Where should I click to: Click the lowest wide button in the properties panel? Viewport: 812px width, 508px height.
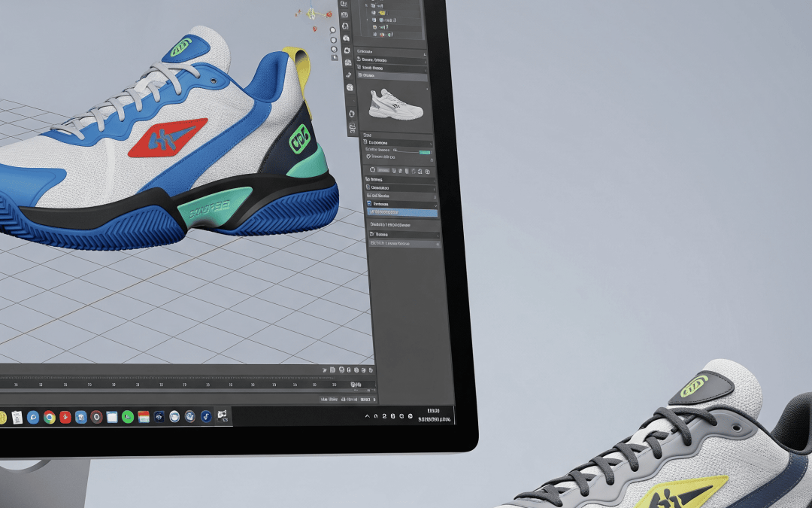[x=405, y=244]
